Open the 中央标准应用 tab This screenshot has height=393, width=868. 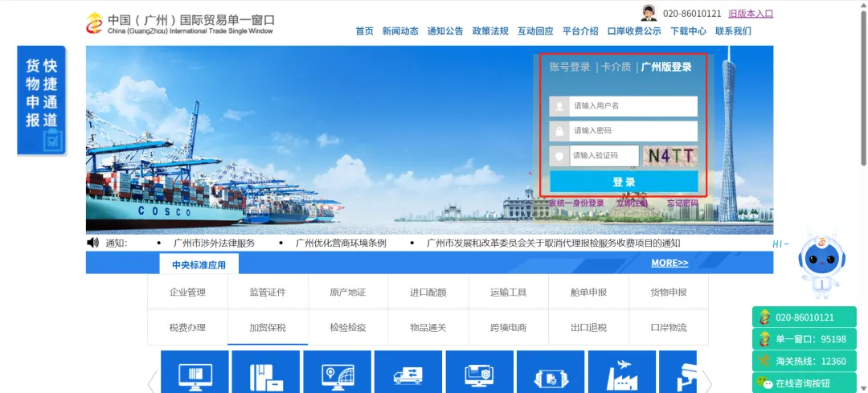(199, 264)
